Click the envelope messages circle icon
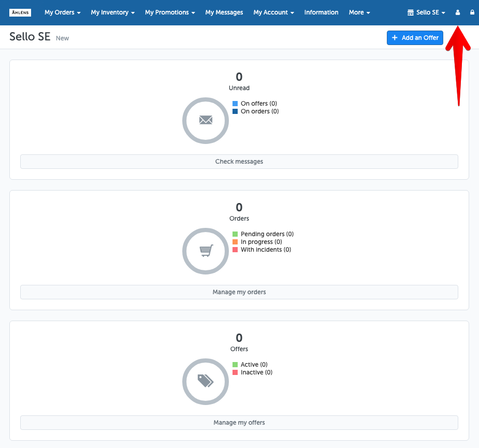This screenshot has height=448, width=479. [206, 120]
